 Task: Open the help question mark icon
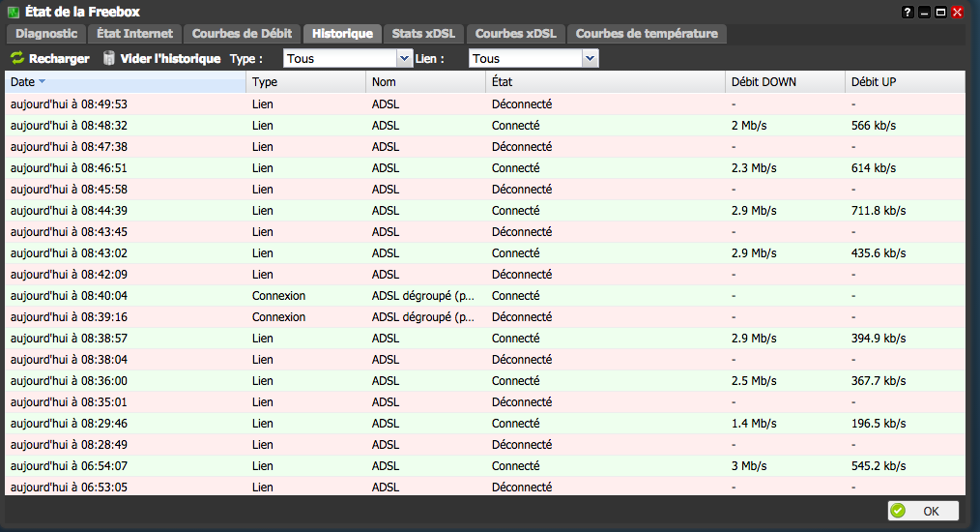click(908, 12)
